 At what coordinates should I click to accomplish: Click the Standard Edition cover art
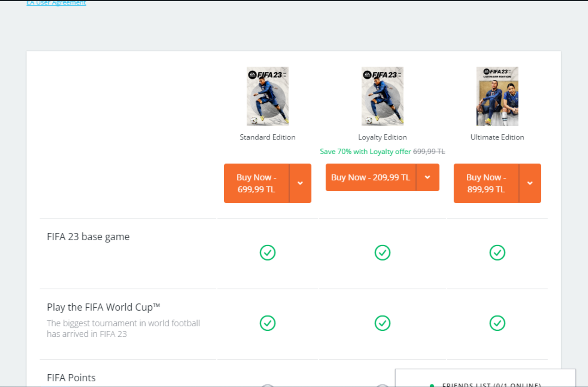pyautogui.click(x=268, y=96)
